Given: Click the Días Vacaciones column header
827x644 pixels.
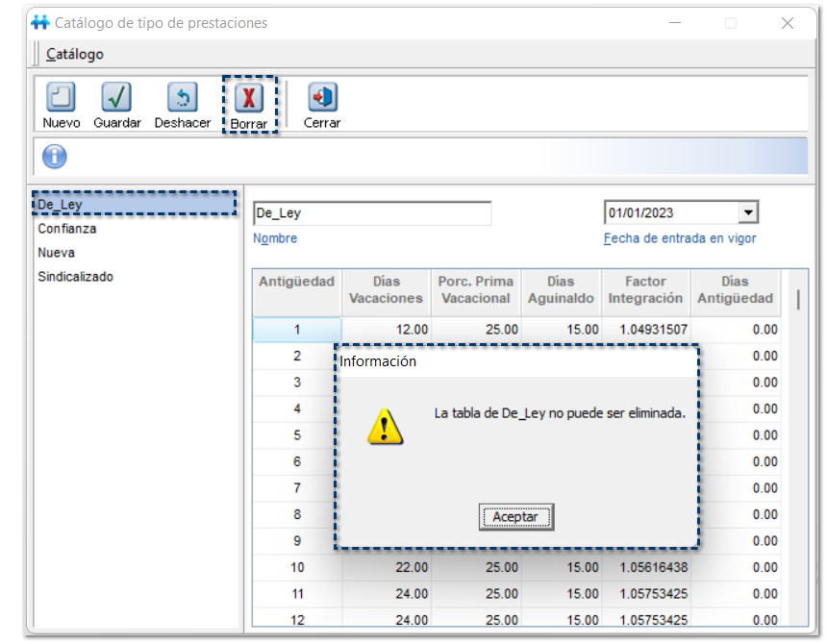Looking at the screenshot, I should pyautogui.click(x=386, y=289).
